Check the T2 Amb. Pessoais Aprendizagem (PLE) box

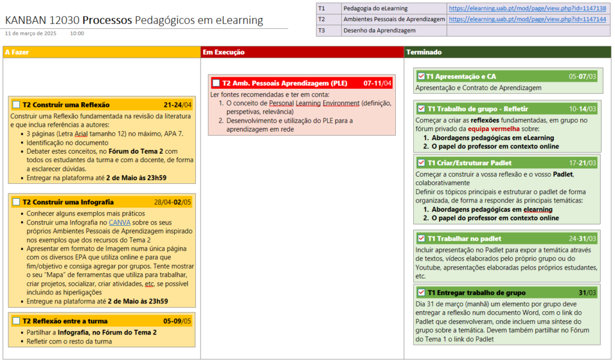[216, 83]
